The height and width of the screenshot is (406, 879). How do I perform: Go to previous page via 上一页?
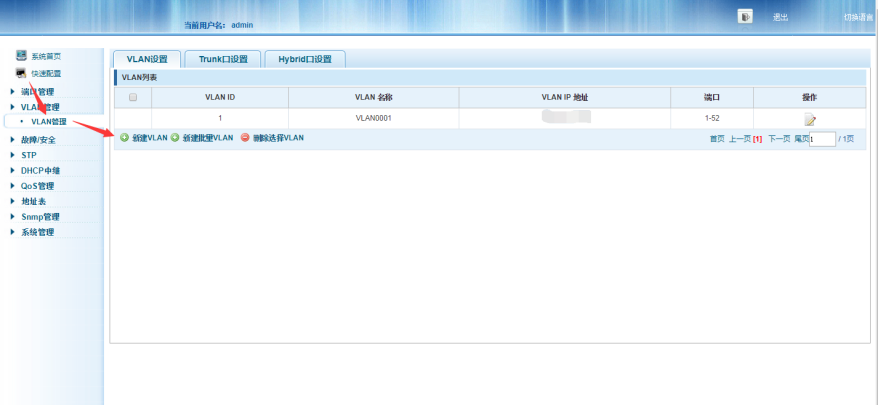[x=739, y=139]
